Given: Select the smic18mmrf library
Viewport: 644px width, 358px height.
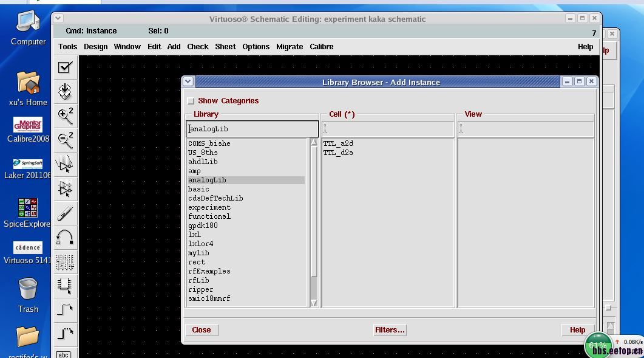Looking at the screenshot, I should [209, 299].
